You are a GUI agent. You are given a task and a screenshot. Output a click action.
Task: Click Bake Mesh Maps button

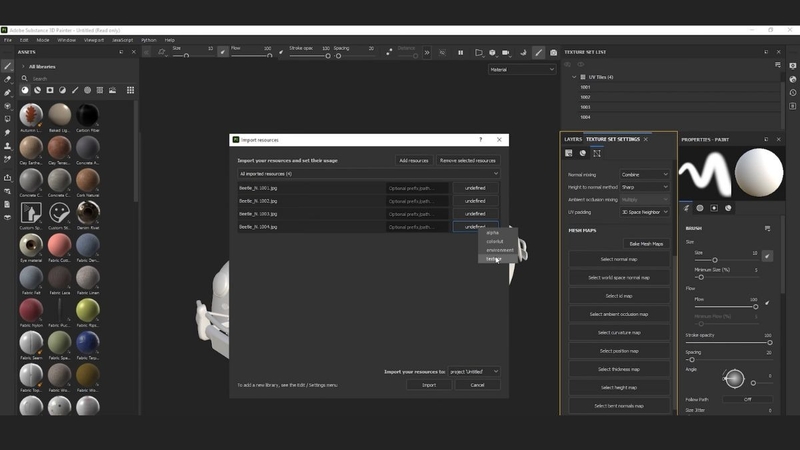(x=646, y=244)
